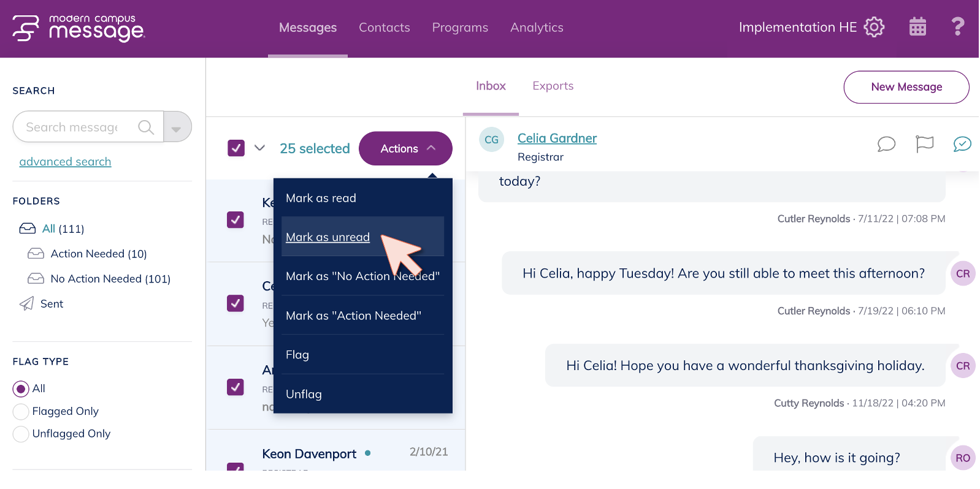
Task: Open the selection chevron next to checkbox
Action: (x=259, y=148)
